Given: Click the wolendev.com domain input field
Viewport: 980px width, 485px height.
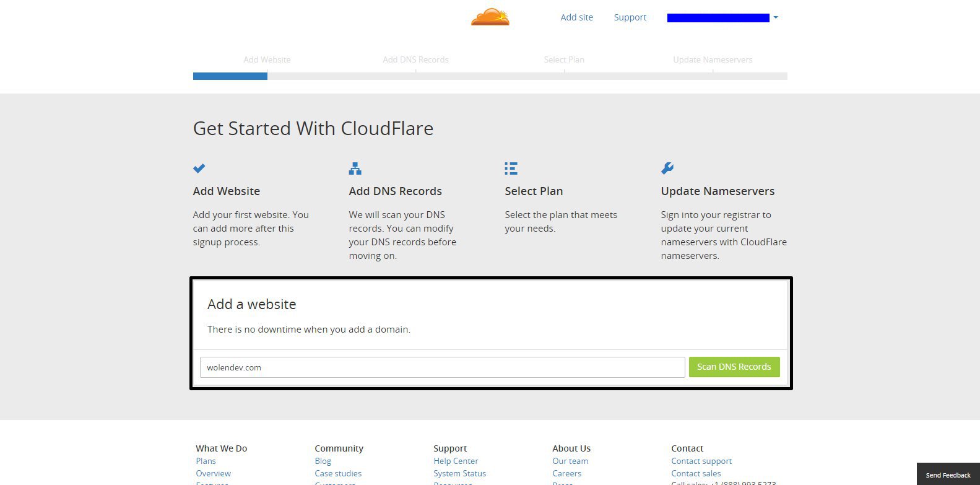Looking at the screenshot, I should [442, 367].
